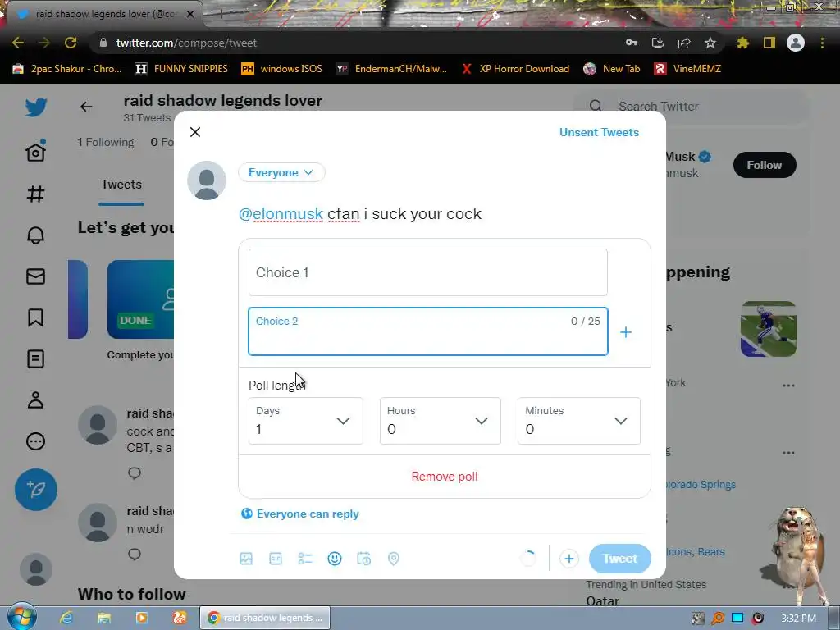This screenshot has height=630, width=840.
Task: Open the XP Horror Download bookmark
Action: coord(515,69)
